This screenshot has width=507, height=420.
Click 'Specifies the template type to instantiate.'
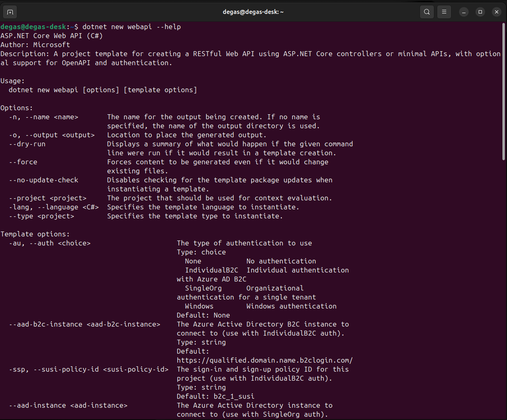click(195, 216)
